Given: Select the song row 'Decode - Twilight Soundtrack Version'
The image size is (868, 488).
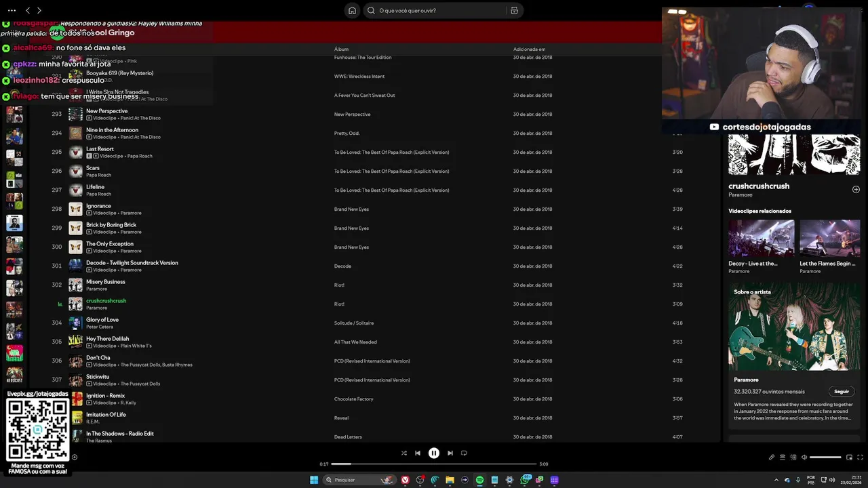Looking at the screenshot, I should 373,266.
